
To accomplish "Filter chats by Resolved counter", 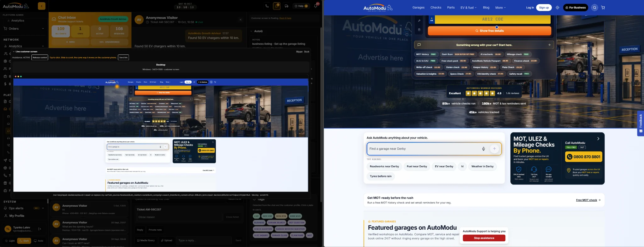I will (119, 31).
